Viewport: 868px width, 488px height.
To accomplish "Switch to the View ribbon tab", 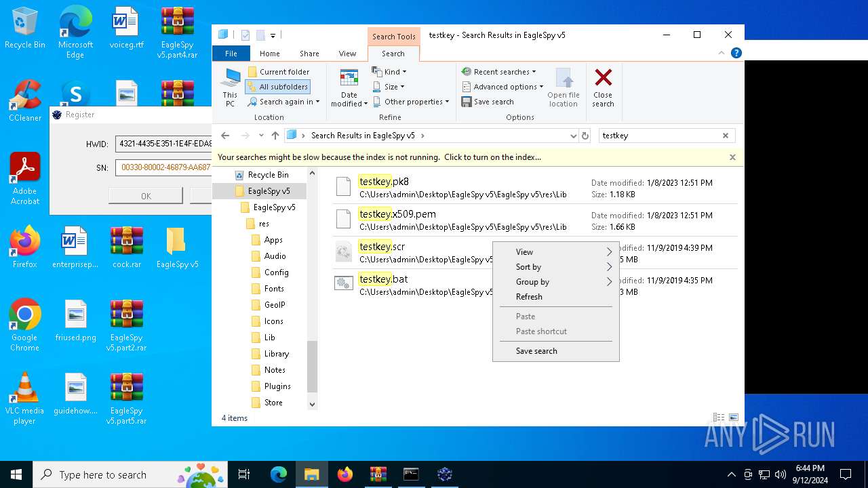I will [x=347, y=54].
